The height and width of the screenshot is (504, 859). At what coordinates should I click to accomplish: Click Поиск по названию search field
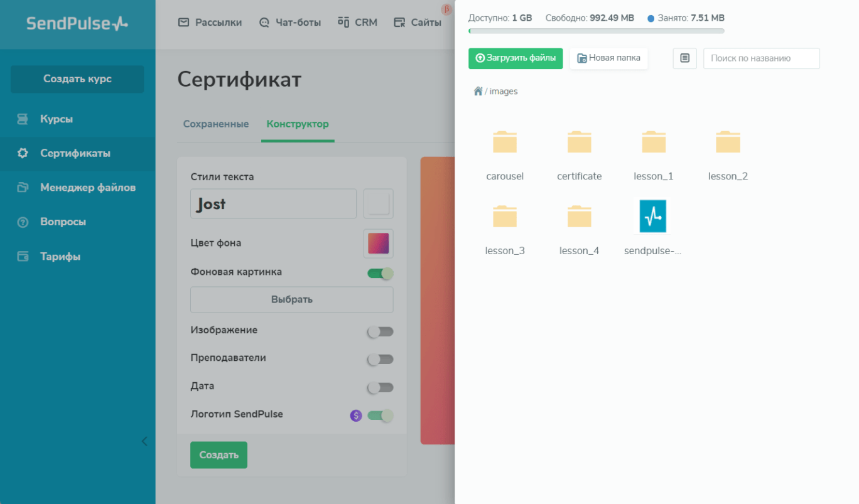click(762, 58)
